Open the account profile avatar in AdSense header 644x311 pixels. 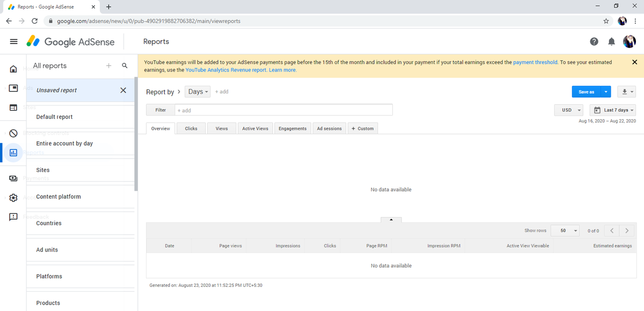click(629, 41)
